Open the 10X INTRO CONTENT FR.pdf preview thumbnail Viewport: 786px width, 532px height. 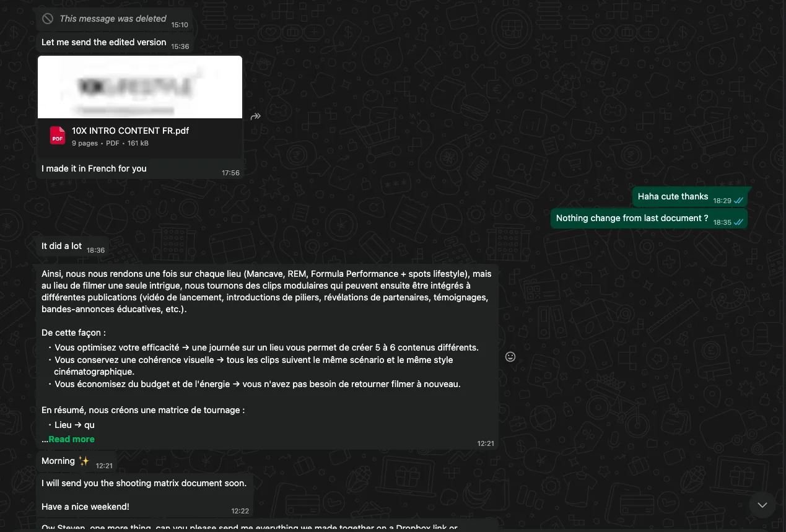pos(140,87)
